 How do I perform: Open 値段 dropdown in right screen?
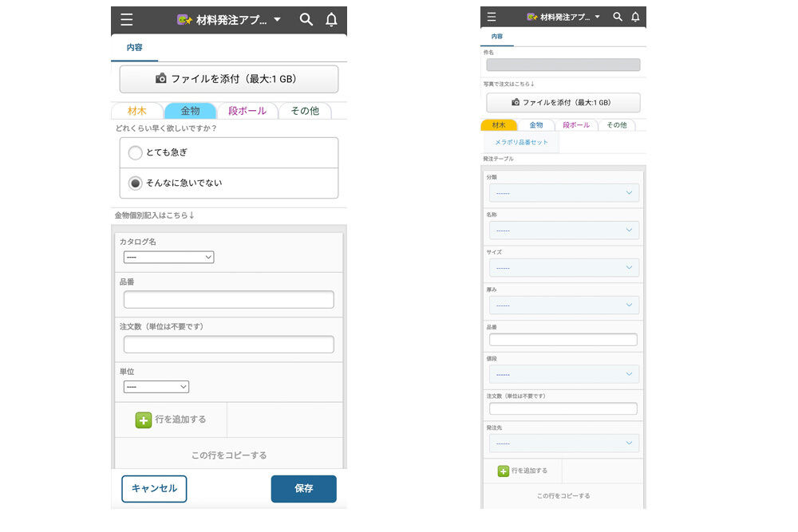(564, 374)
